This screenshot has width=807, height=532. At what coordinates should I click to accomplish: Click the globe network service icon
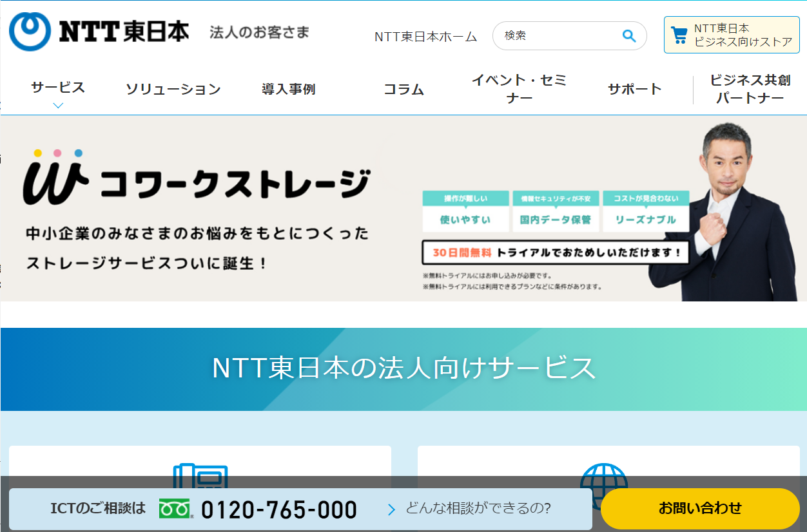[x=604, y=475]
